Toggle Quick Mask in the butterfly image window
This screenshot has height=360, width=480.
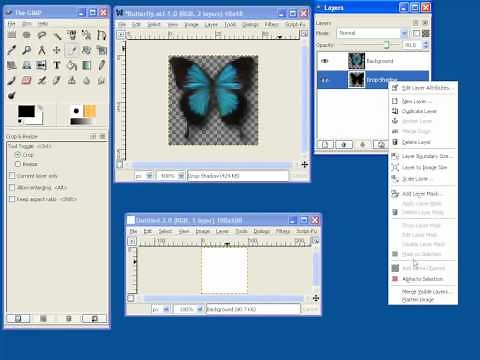click(120, 164)
